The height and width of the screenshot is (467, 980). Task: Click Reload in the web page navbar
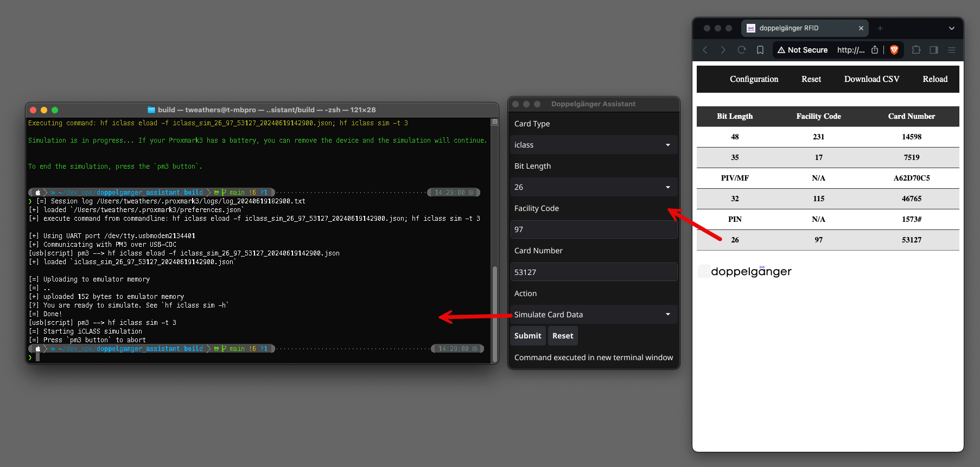935,79
